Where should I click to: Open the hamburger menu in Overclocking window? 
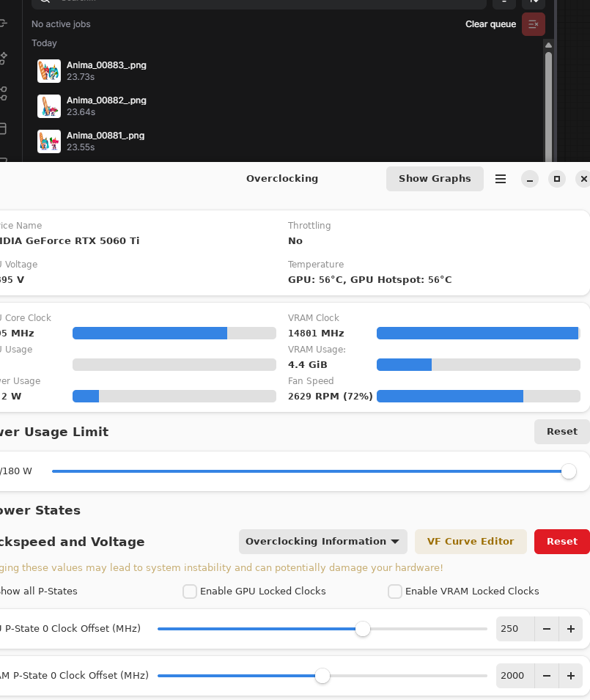tap(501, 179)
